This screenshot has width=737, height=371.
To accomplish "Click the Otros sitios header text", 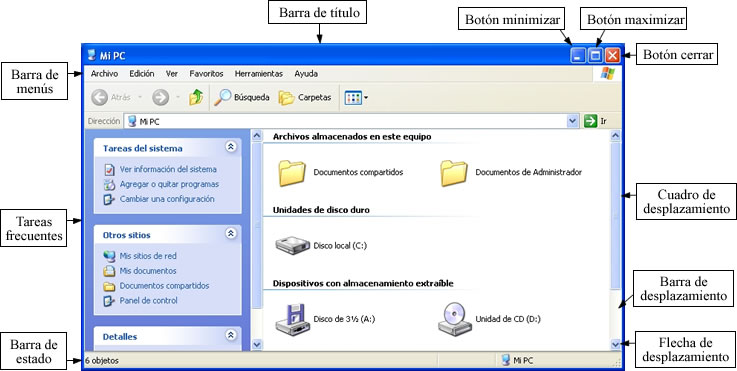I will 126,235.
